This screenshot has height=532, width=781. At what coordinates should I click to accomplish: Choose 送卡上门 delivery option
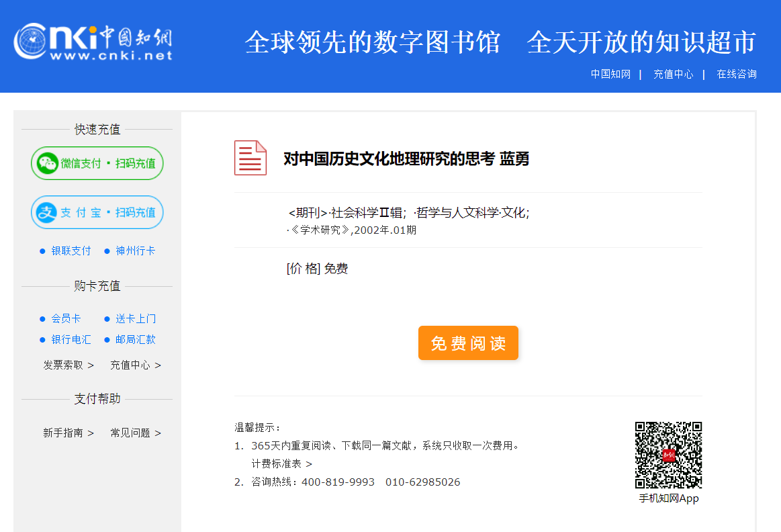coord(135,318)
